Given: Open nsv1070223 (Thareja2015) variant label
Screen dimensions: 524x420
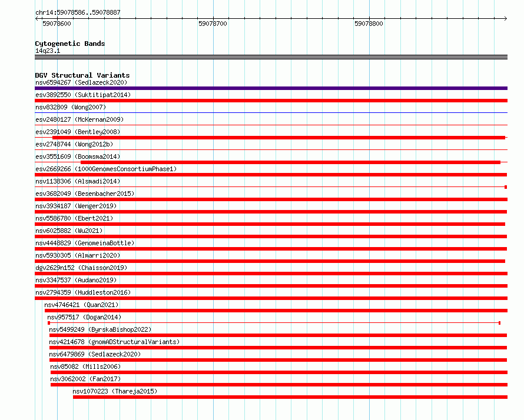Looking at the screenshot, I should (x=115, y=391).
